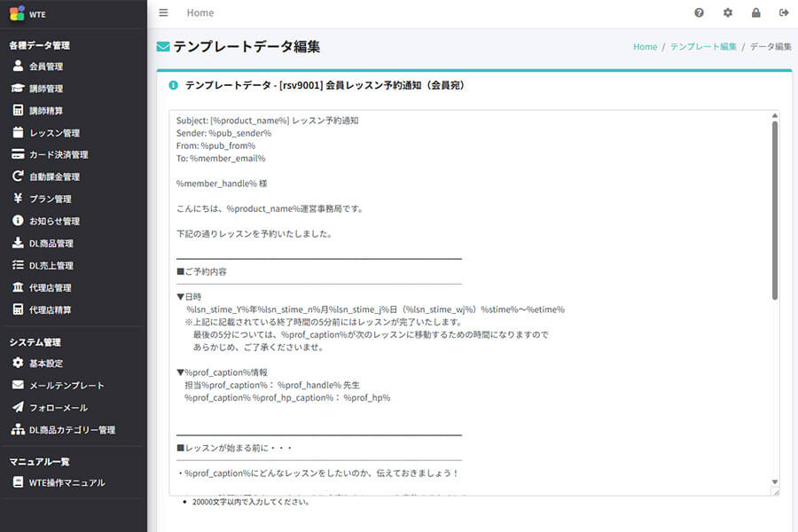Viewport: 798px width, 532px height.
Task: Click the Home breadcrumb link
Action: [645, 45]
